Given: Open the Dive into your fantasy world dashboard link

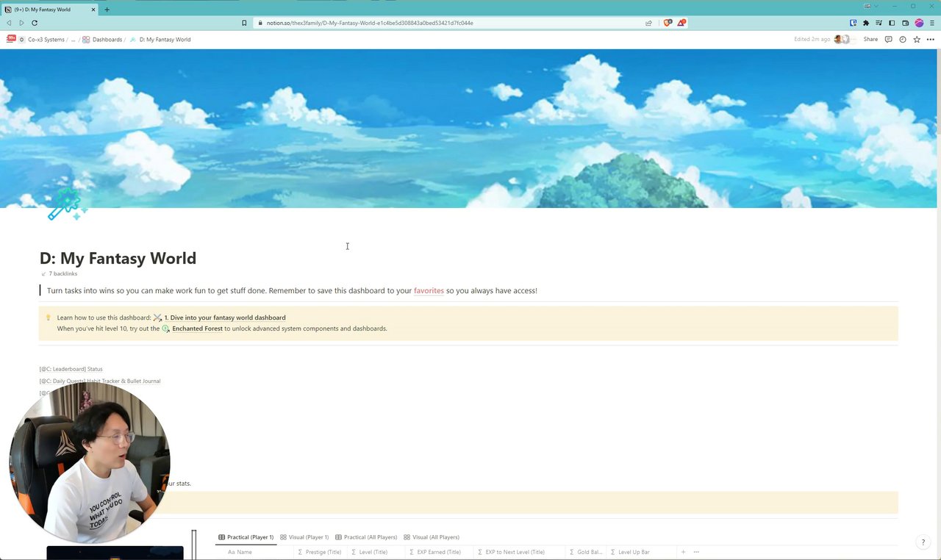Looking at the screenshot, I should point(220,317).
